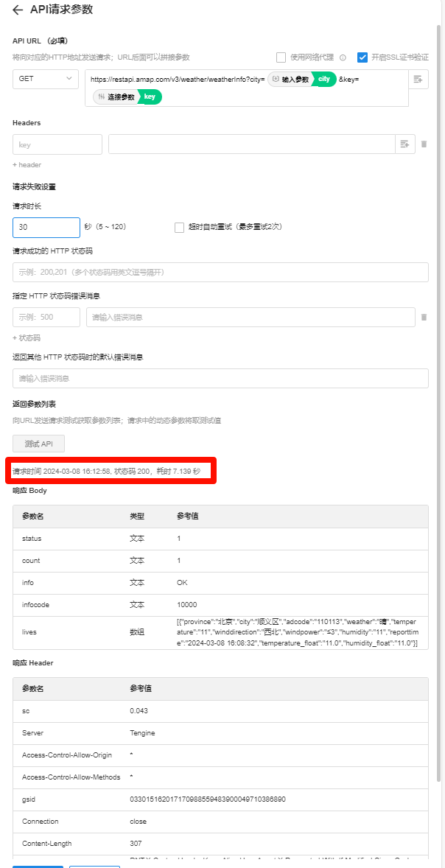445x868 pixels.
Task: Click the 请求时长 field showing 30
Action: click(x=46, y=227)
